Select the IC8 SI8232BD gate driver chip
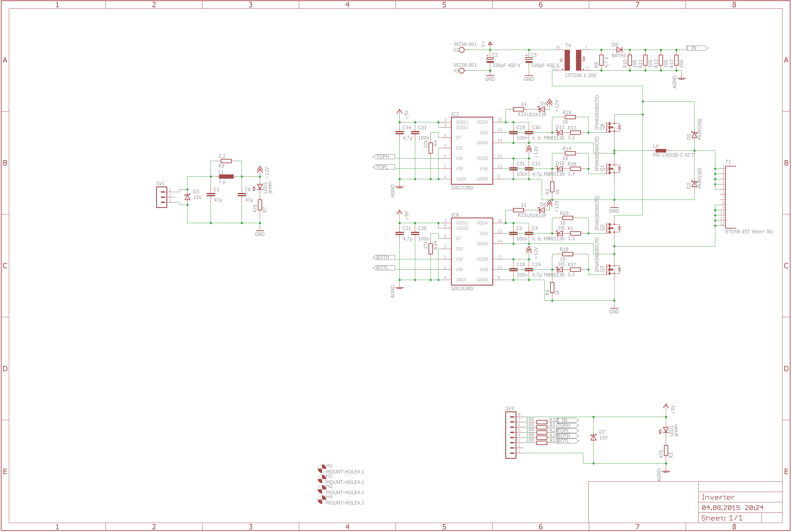This screenshot has height=532, width=791. point(471,251)
